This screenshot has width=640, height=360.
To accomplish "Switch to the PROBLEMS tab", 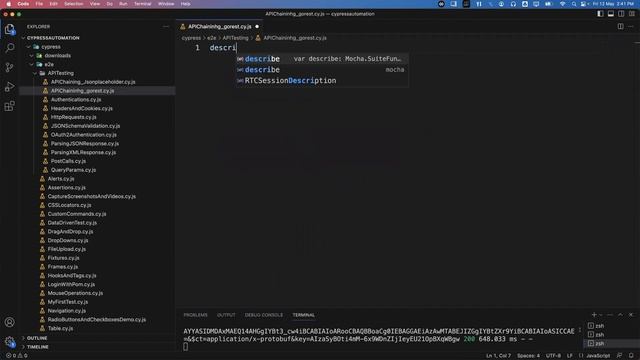I will 196,315.
